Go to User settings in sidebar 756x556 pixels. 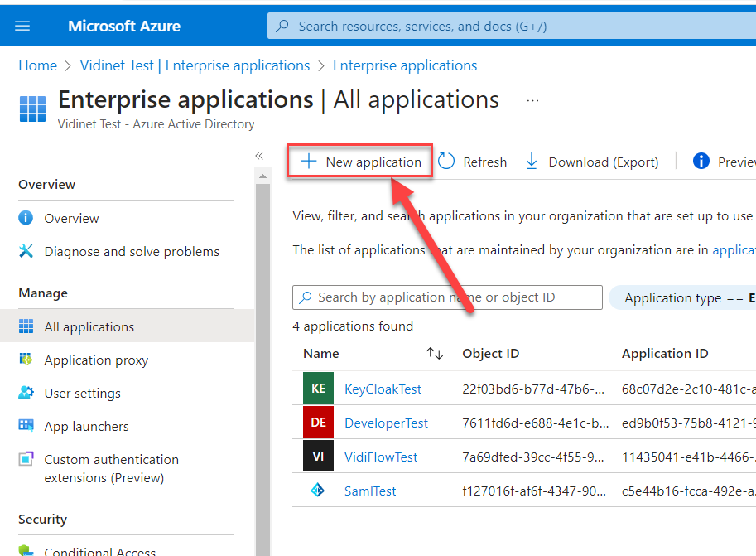[82, 394]
